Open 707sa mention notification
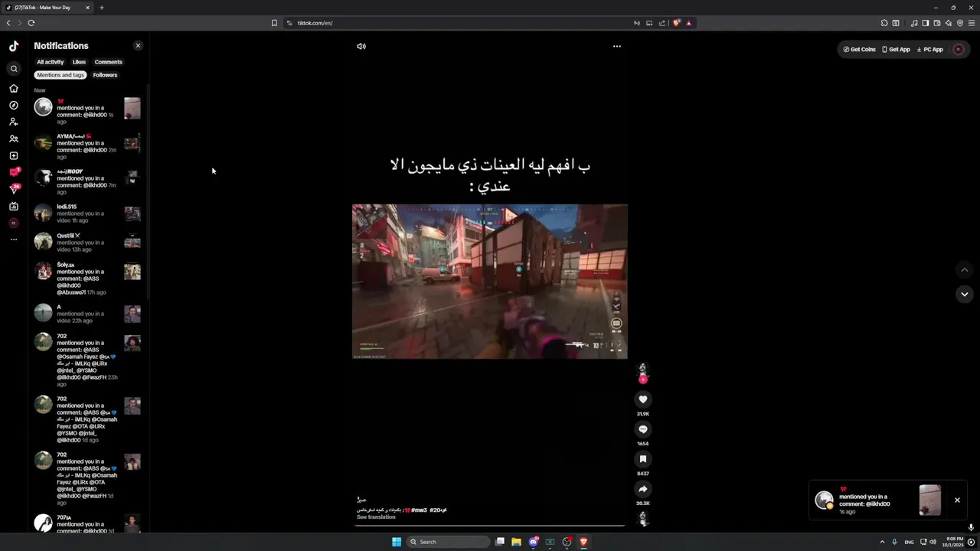Screen dimensions: 980x551 [x=87, y=523]
